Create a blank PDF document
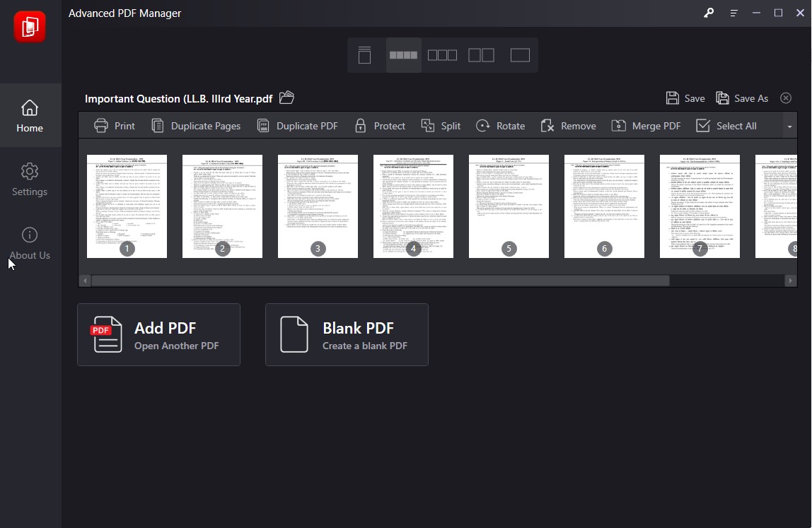 coord(347,334)
